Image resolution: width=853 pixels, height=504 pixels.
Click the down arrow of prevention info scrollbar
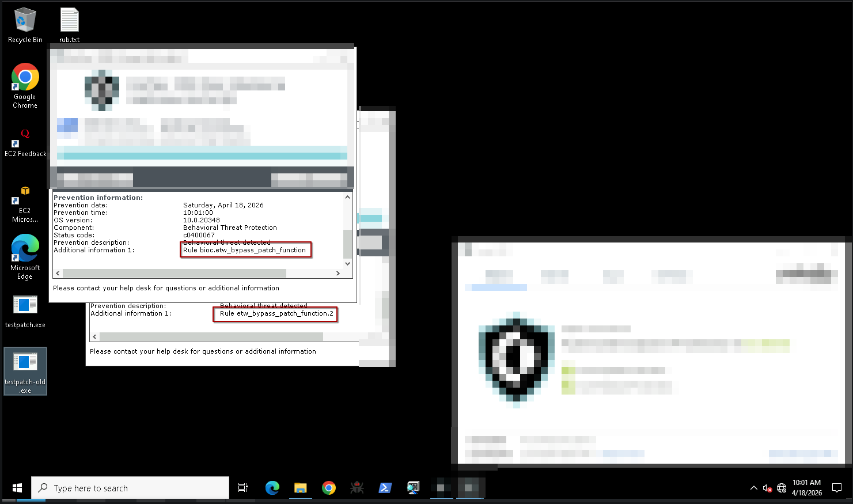click(x=347, y=264)
